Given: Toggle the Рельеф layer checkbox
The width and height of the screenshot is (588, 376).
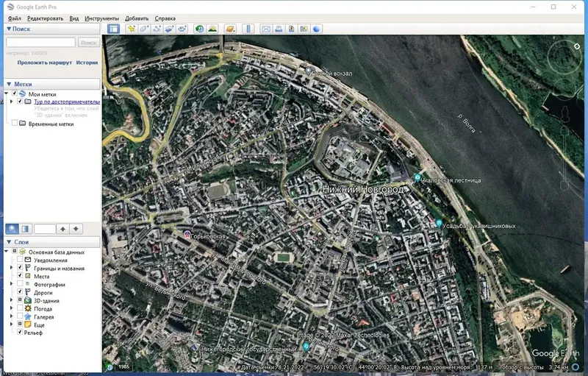Looking at the screenshot, I should [20, 332].
